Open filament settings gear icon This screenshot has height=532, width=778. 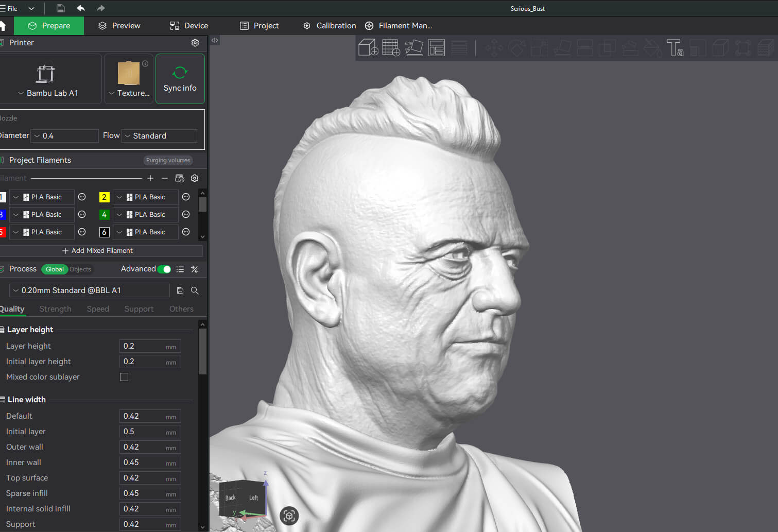195,178
